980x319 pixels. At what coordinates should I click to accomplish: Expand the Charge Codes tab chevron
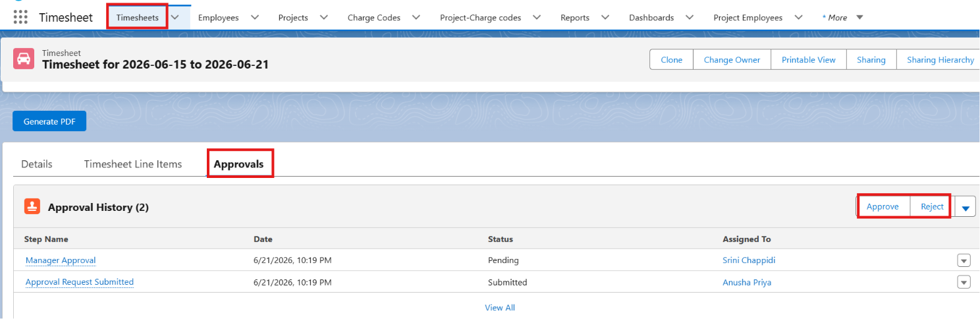[416, 17]
